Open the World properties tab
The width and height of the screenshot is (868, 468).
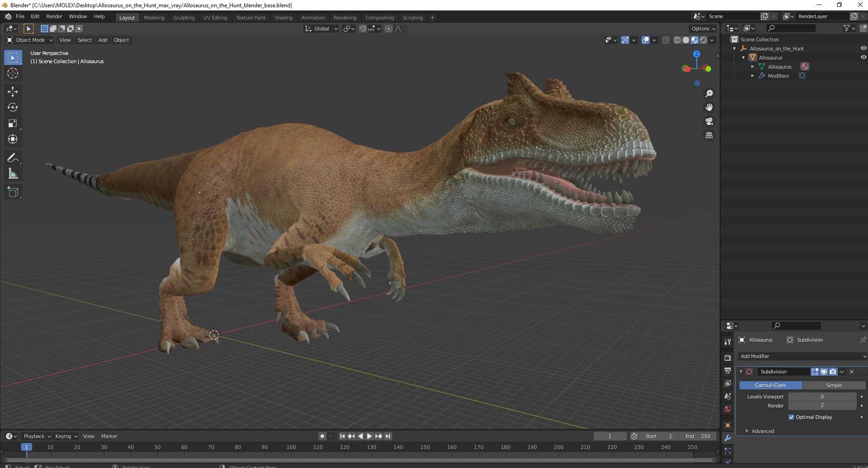[x=728, y=409]
